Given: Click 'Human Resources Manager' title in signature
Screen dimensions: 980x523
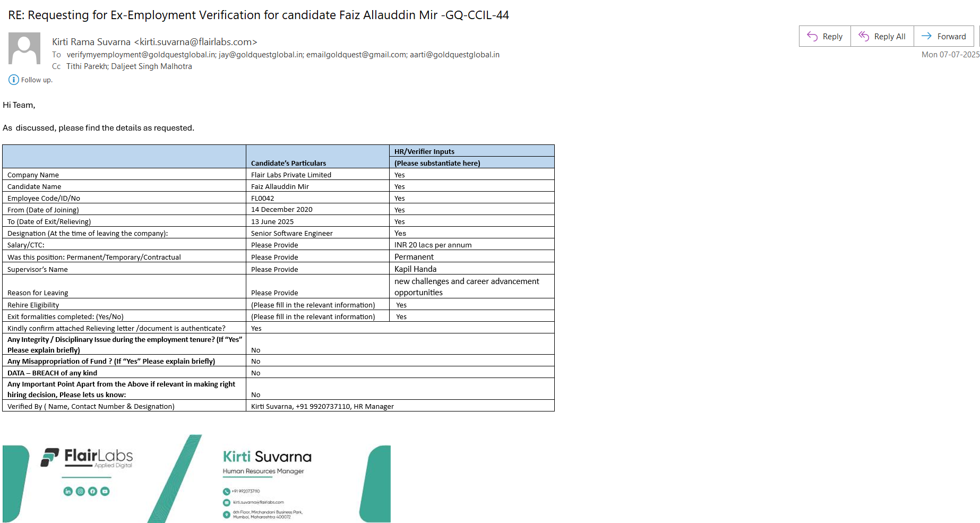Looking at the screenshot, I should point(263,471).
